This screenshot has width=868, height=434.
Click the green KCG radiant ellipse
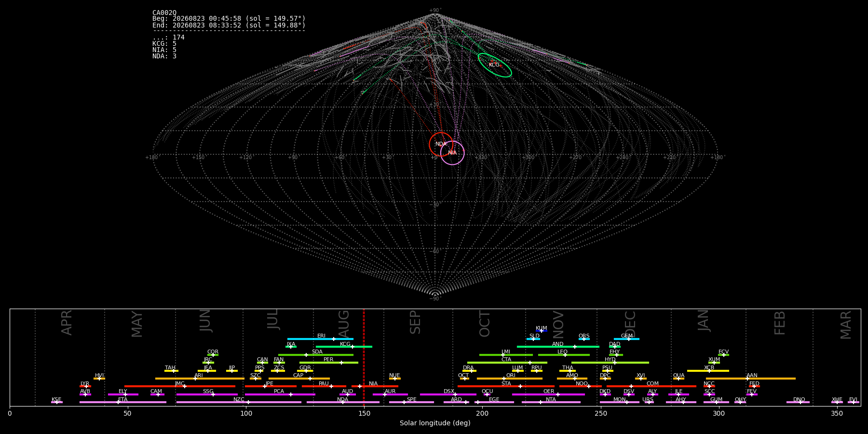495,65
